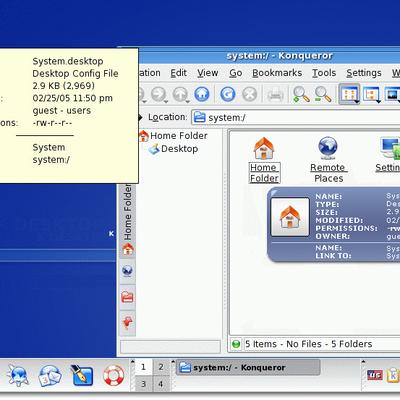Click Konqueror taskbar entry
This screenshot has width=400, height=400.
pyautogui.click(x=248, y=368)
